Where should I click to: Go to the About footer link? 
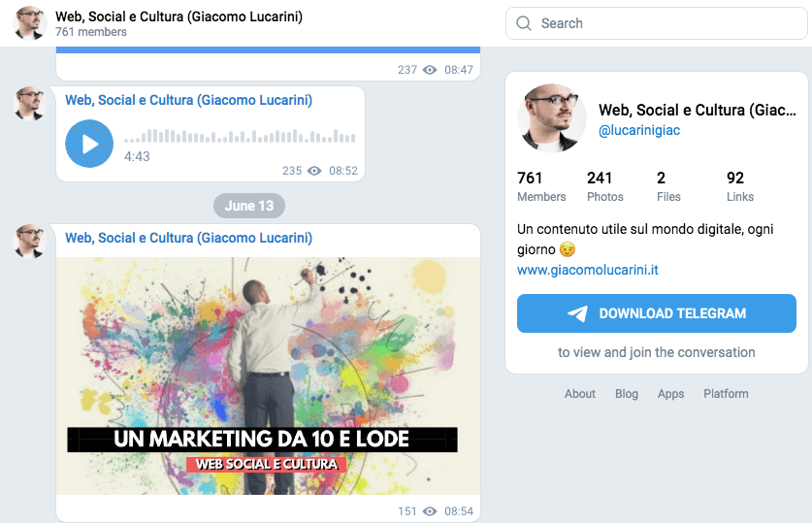580,394
